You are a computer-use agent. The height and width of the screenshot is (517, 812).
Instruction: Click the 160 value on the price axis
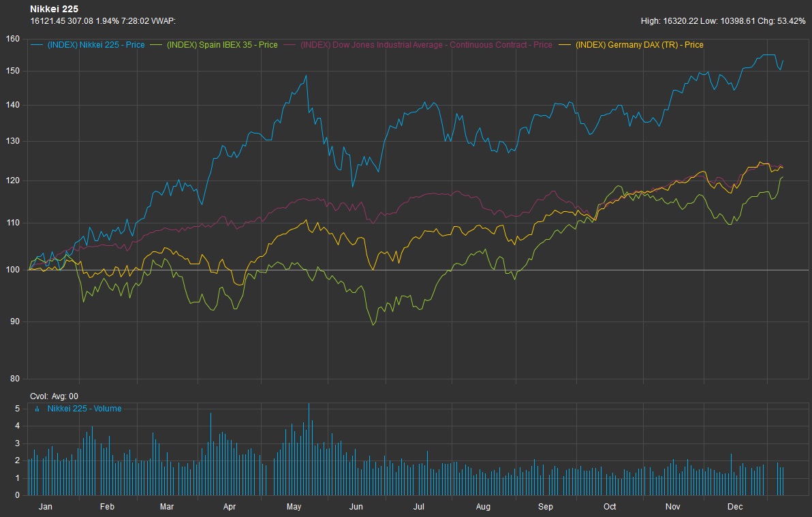pyautogui.click(x=12, y=39)
